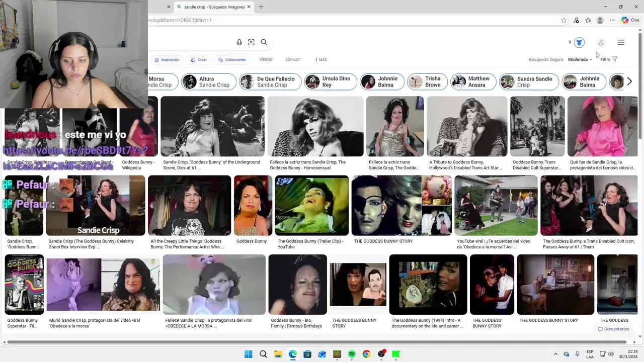Select 'Trisha Brown' suggestion

(427, 82)
